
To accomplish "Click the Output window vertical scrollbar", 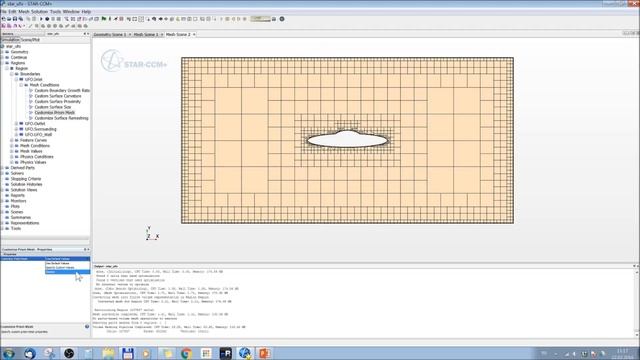I will (x=637, y=303).
